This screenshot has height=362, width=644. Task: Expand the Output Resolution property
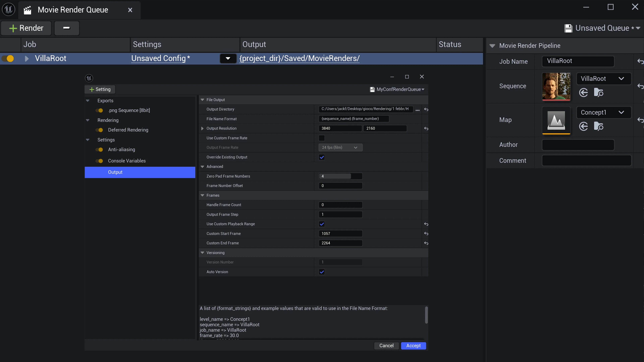tap(202, 128)
